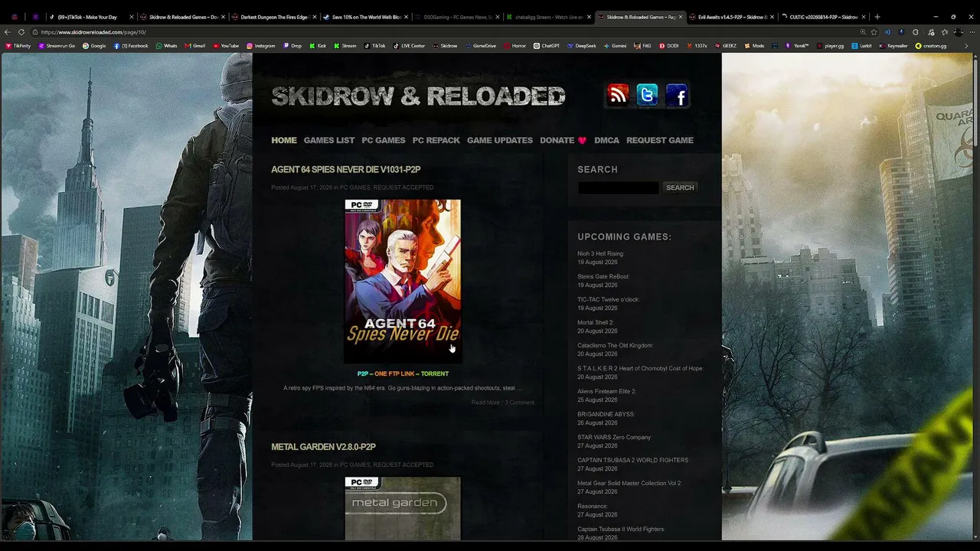Open the player.gg bookmark
980x551 pixels.
coord(829,46)
